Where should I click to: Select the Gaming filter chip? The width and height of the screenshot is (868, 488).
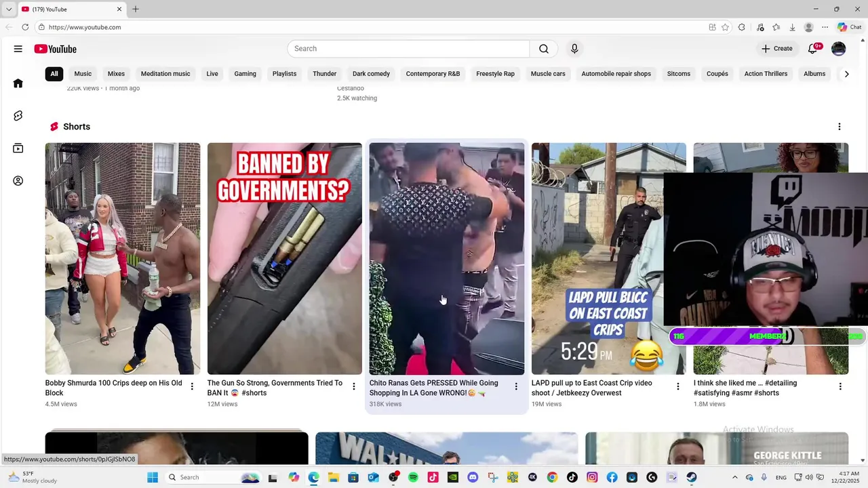click(245, 74)
